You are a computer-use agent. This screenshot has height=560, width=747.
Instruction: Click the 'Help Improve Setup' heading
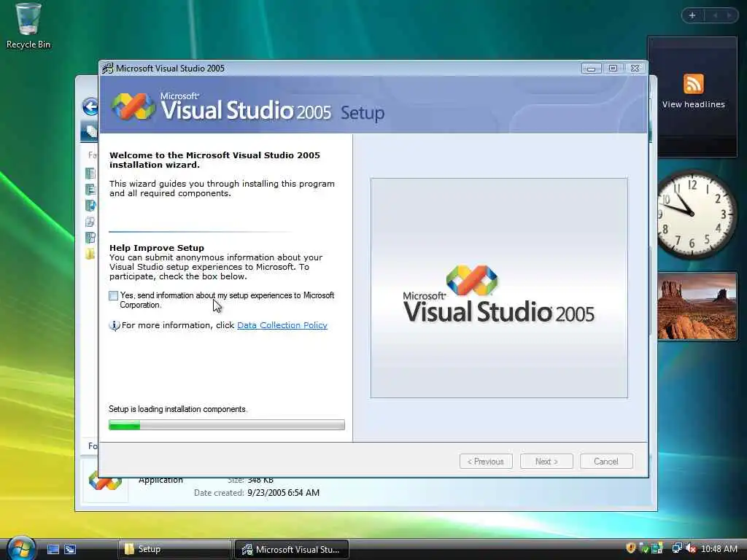[x=157, y=248]
